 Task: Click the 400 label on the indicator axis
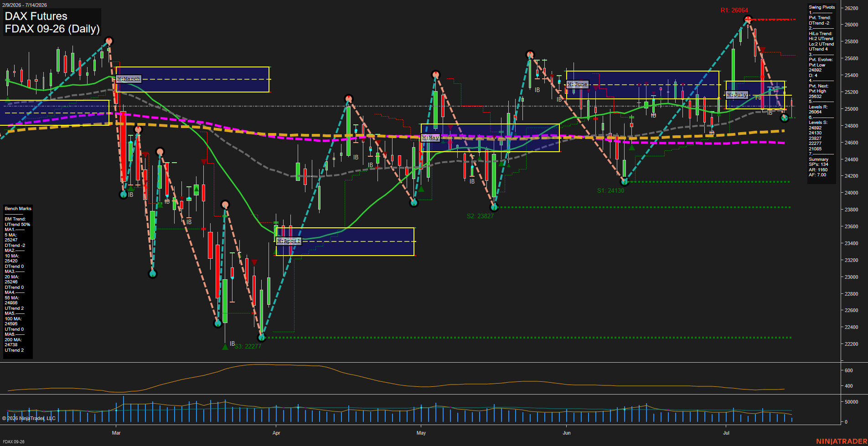pyautogui.click(x=848, y=386)
